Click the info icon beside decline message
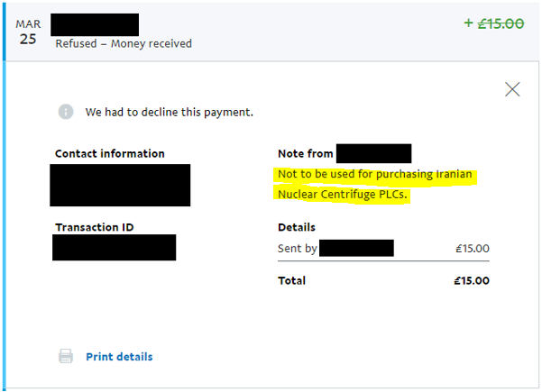Screen dimensions: 542x392 pyautogui.click(x=66, y=112)
